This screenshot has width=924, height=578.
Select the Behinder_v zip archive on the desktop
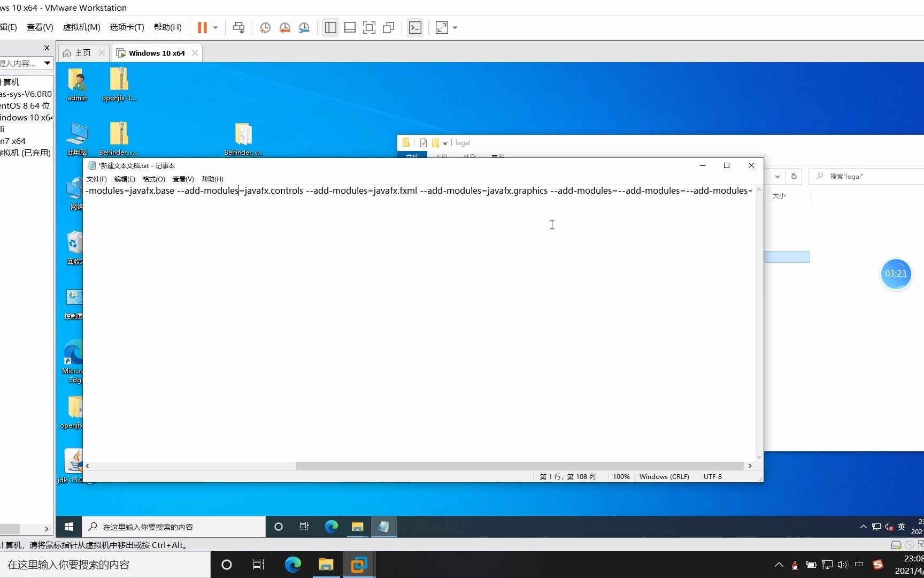point(118,139)
